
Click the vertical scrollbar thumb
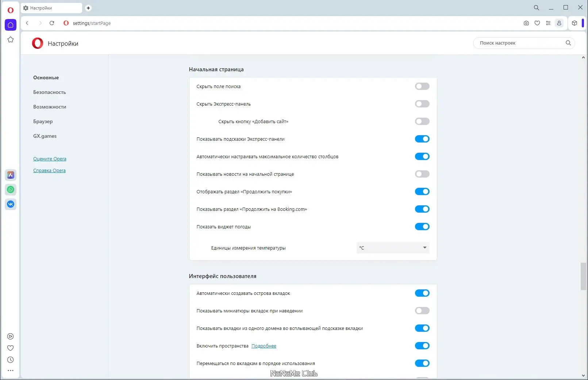coord(583,276)
